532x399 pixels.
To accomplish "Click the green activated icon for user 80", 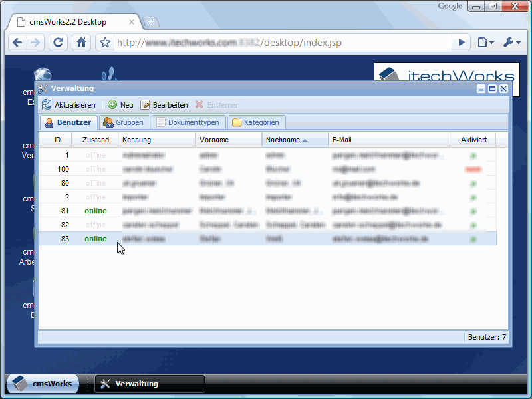I will tap(473, 184).
